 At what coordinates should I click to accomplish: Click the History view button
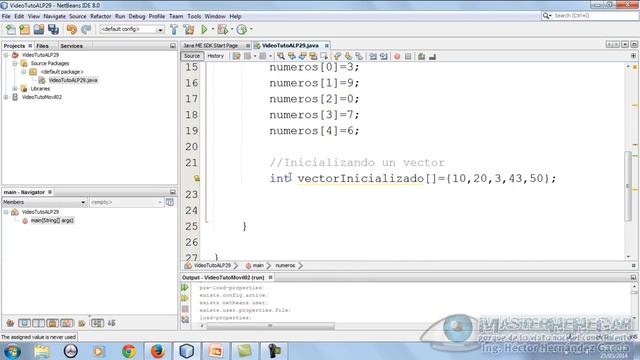[216, 56]
